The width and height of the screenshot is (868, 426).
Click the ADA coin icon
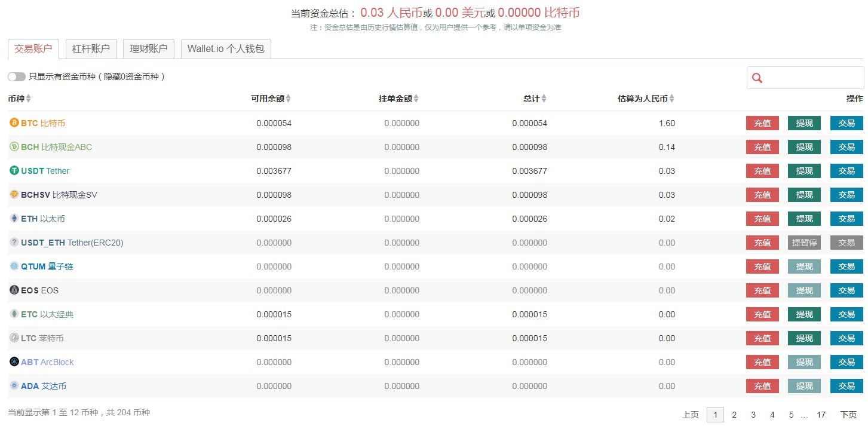(14, 386)
